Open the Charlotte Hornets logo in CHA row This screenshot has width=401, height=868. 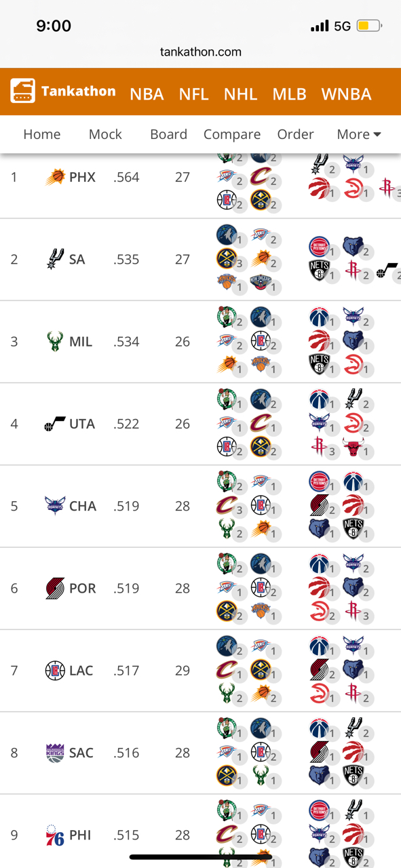tap(55, 506)
